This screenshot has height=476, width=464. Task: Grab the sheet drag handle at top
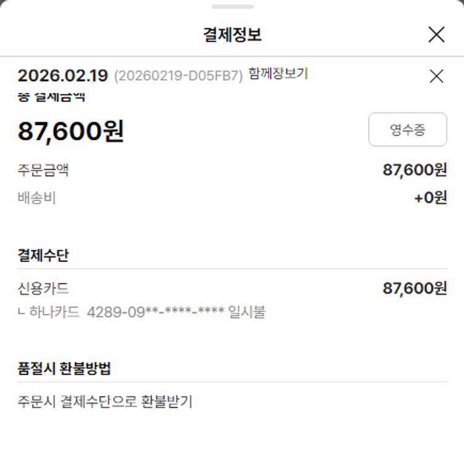[x=232, y=7]
